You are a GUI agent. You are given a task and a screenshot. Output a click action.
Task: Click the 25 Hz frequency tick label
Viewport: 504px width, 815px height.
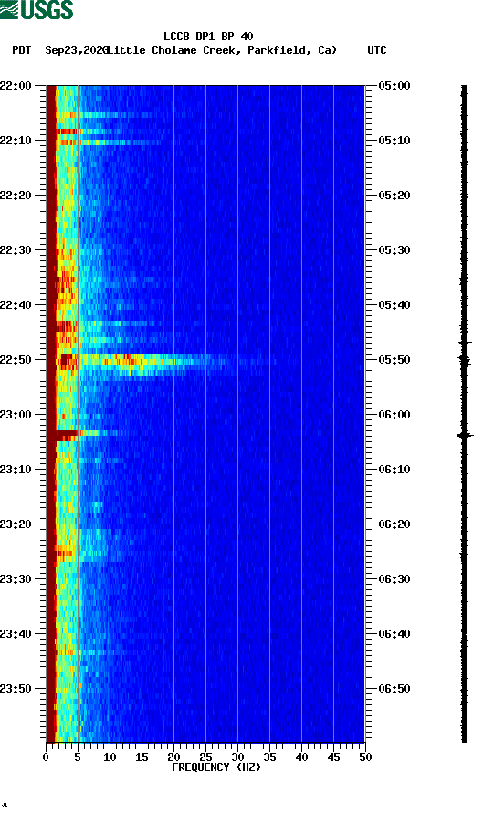pyautogui.click(x=205, y=757)
